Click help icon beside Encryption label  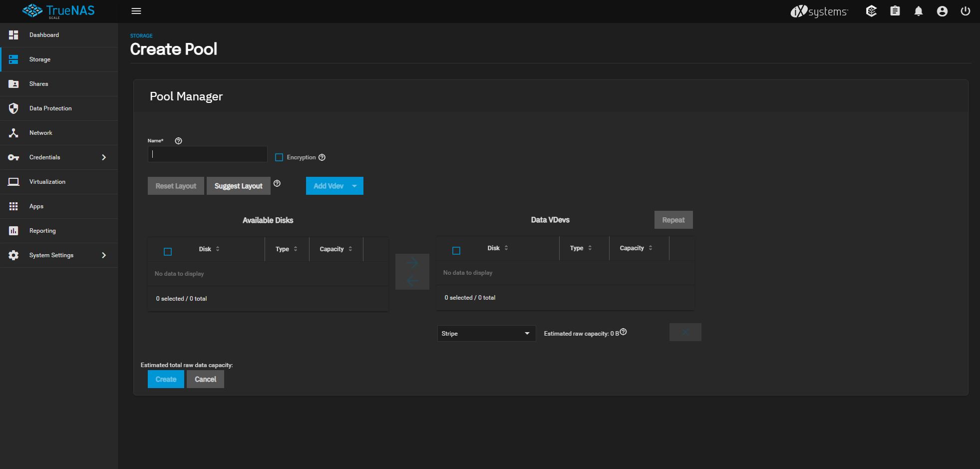pyautogui.click(x=322, y=157)
